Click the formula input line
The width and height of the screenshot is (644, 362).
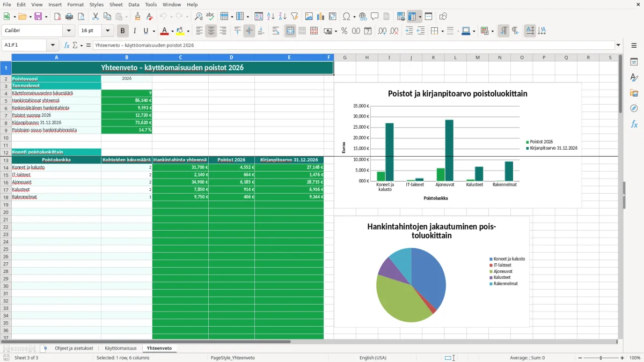click(x=354, y=45)
